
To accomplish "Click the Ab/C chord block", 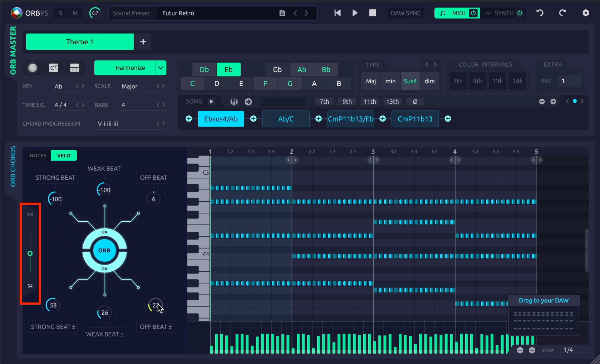I will [286, 119].
